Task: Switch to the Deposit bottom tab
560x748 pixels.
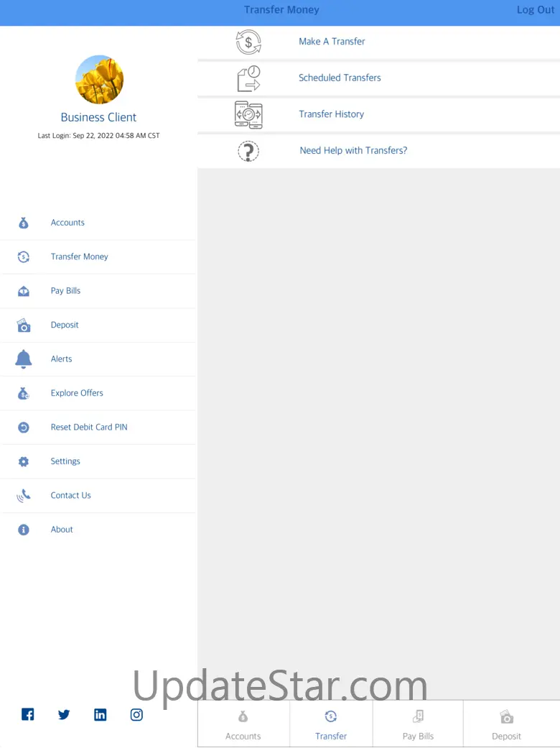Action: click(512, 724)
